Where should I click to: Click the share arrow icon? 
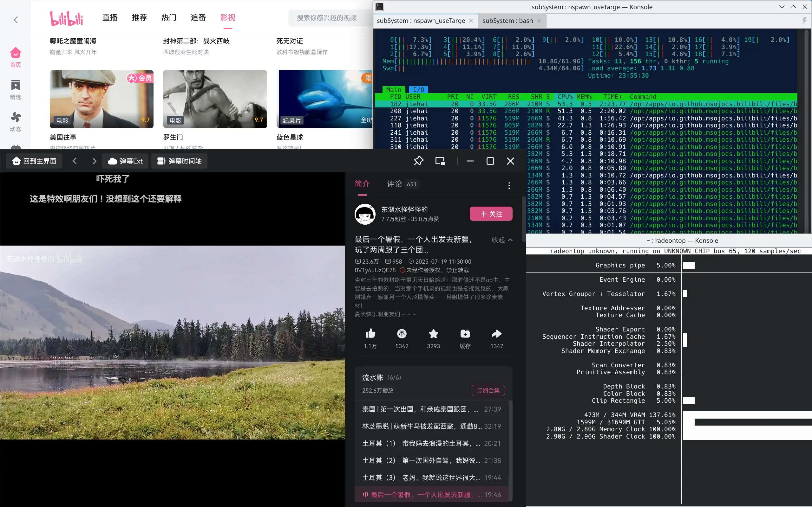tap(496, 334)
